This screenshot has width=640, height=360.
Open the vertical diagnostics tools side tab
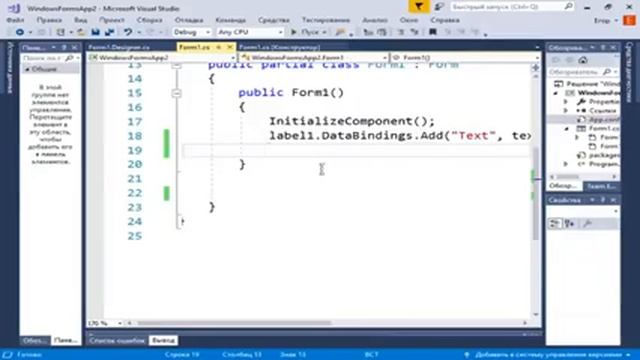click(x=630, y=72)
